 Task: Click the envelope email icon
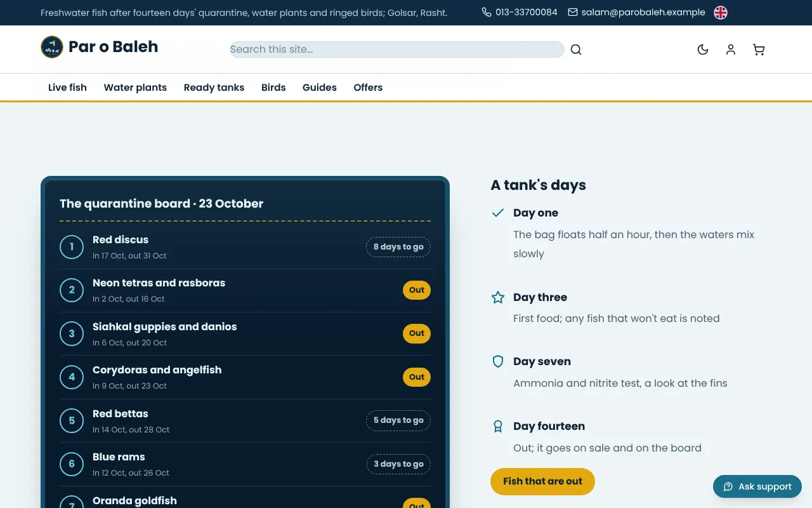click(573, 12)
